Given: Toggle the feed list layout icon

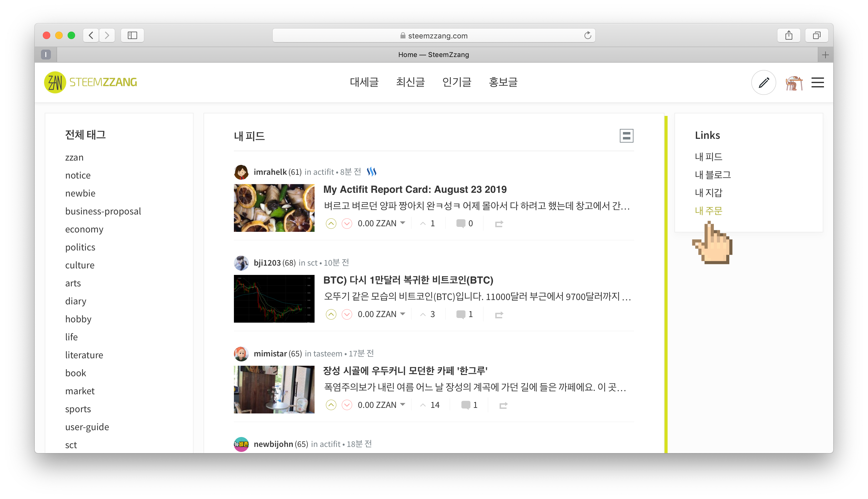Looking at the screenshot, I should [626, 136].
